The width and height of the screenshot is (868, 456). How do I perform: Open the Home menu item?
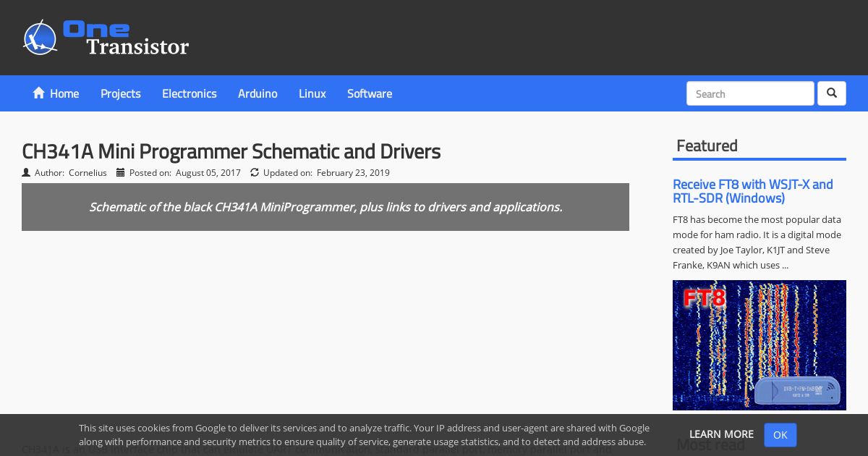pyautogui.click(x=56, y=93)
